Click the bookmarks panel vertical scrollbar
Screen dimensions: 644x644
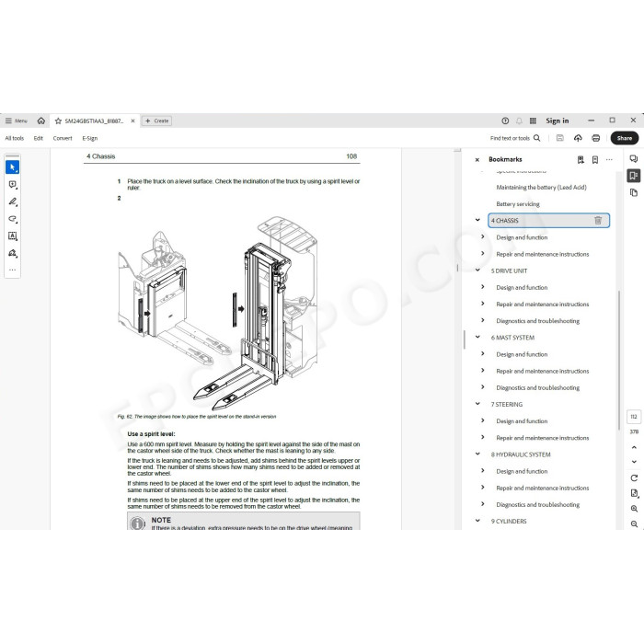(618, 360)
